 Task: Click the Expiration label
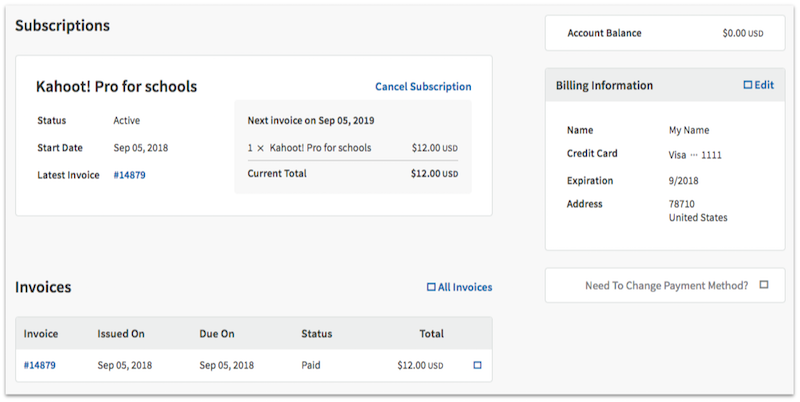pyautogui.click(x=590, y=181)
